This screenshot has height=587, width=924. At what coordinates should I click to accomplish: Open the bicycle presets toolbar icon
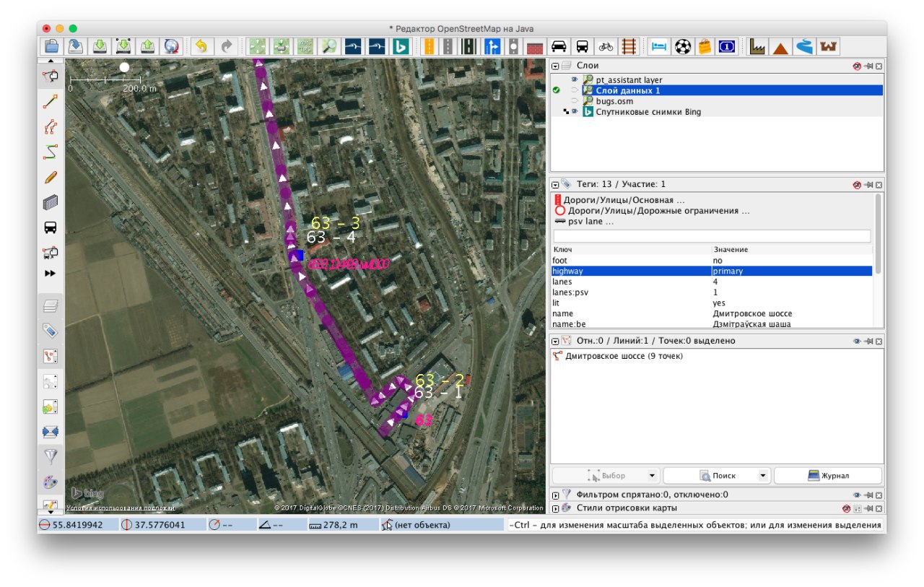(606, 47)
